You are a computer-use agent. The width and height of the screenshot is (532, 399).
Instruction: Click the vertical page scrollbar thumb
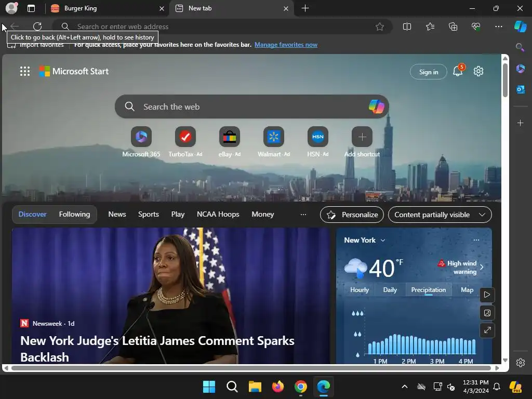tap(505, 80)
